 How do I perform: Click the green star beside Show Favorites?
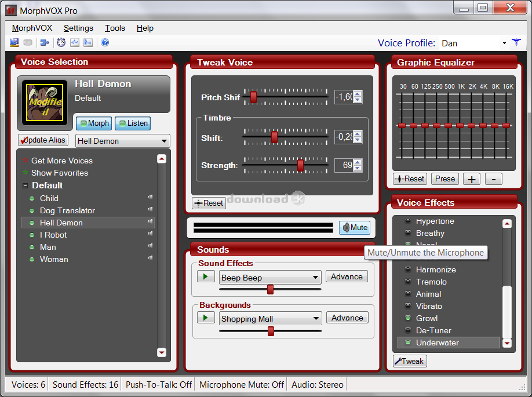coord(25,172)
